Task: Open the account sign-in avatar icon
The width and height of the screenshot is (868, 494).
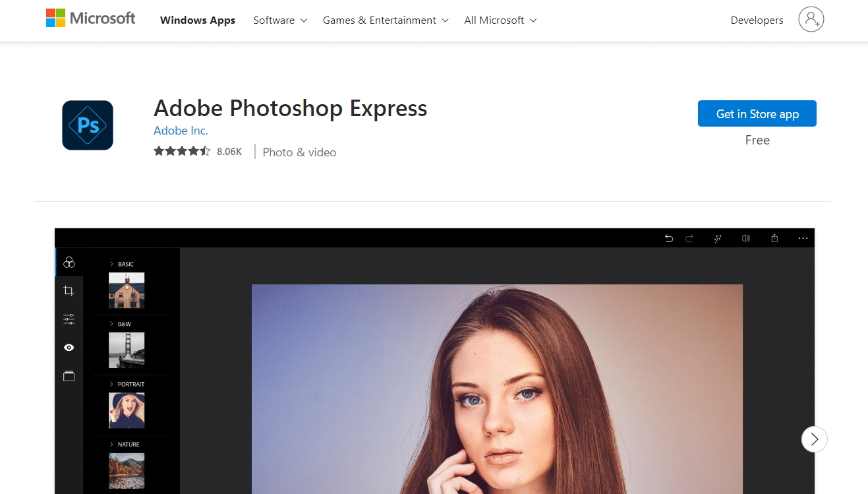Action: pyautogui.click(x=811, y=19)
